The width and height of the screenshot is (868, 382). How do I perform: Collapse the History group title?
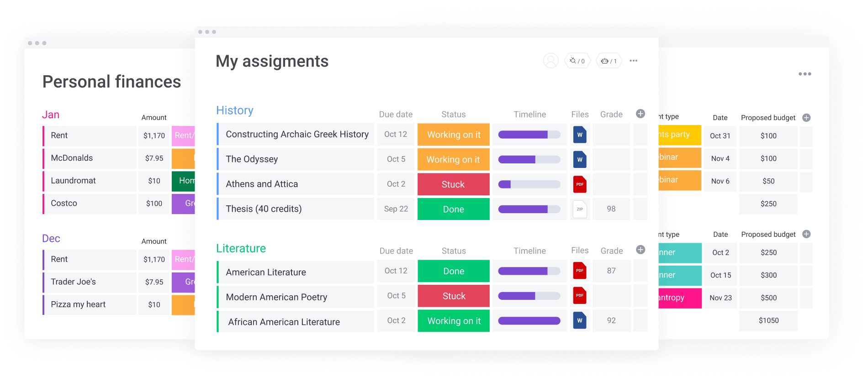point(235,110)
